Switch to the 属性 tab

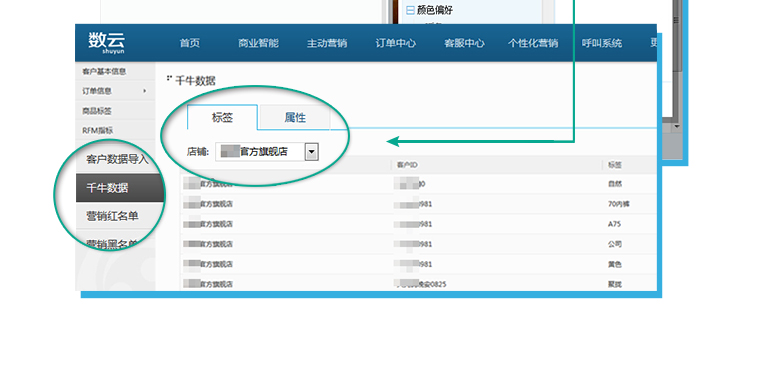295,117
